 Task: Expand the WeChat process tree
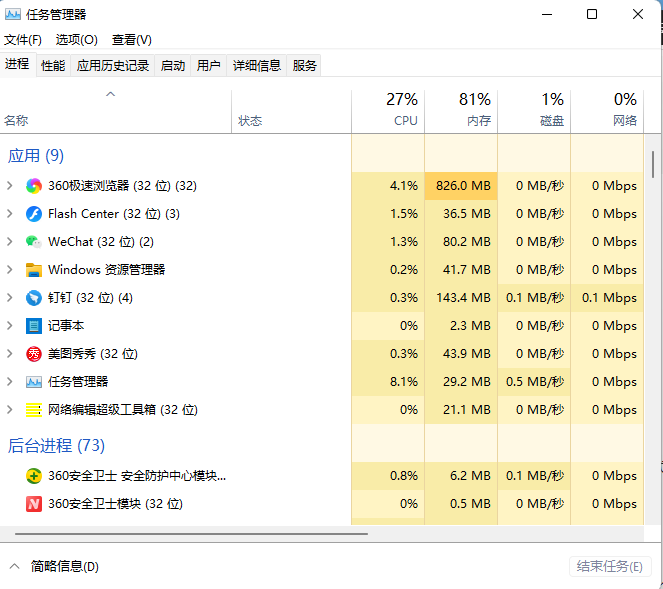pyautogui.click(x=10, y=242)
